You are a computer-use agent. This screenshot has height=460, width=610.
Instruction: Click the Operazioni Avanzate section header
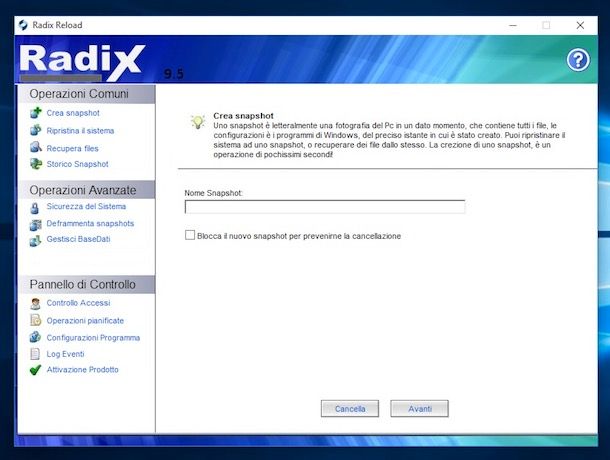coord(86,190)
